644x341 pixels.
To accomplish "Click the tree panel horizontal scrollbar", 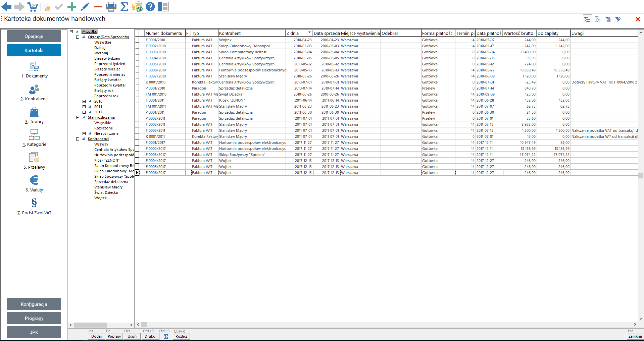I will [x=90, y=325].
